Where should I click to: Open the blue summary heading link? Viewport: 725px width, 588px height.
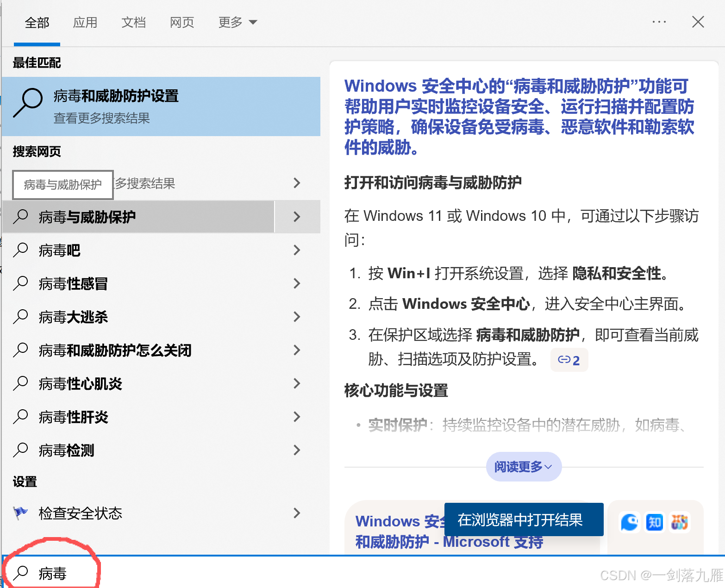point(519,117)
